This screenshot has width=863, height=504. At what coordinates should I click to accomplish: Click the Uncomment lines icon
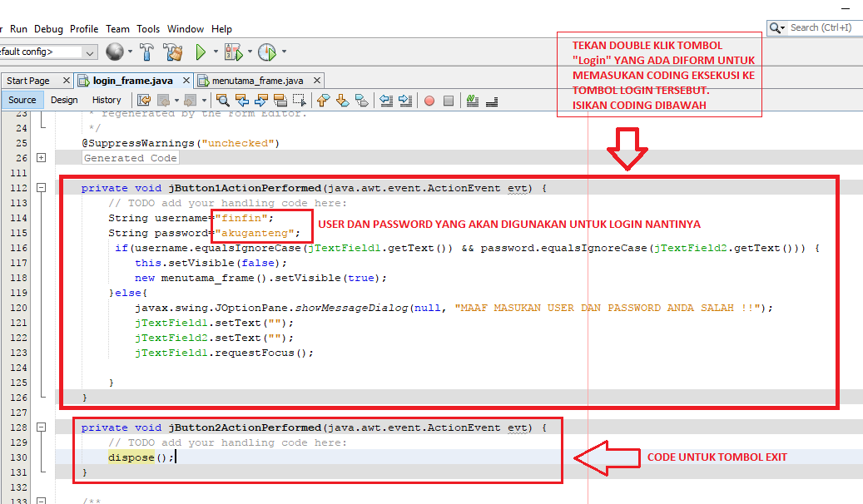[x=492, y=101]
